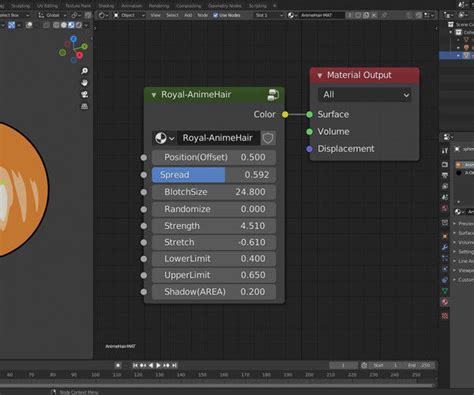
Task: Click the purple Displacement input socket
Action: pyautogui.click(x=310, y=149)
